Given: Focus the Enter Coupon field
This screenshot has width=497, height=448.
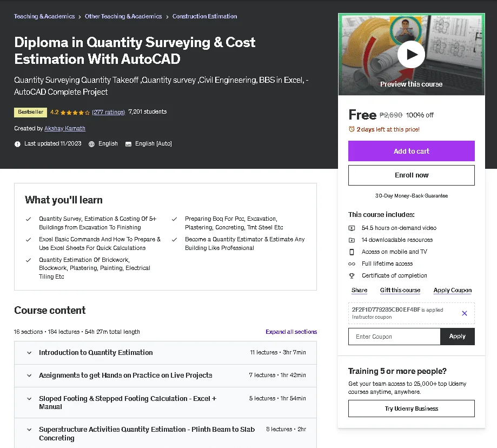Looking at the screenshot, I should coord(394,337).
